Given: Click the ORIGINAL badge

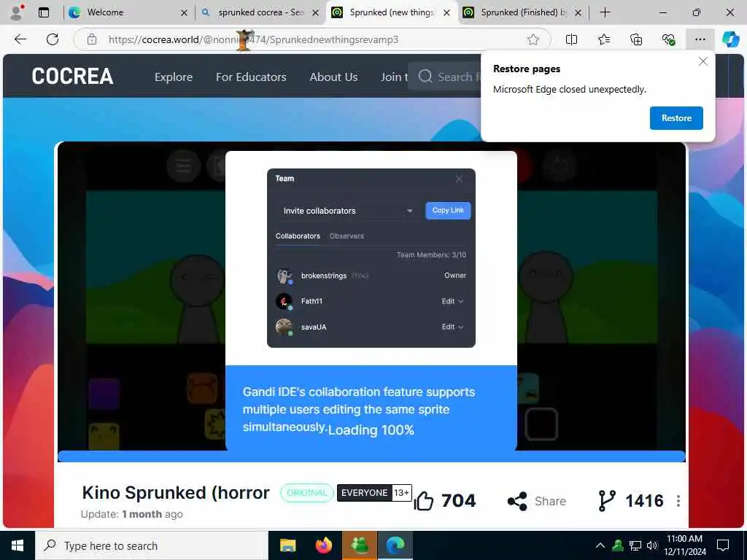Looking at the screenshot, I should pos(306,493).
